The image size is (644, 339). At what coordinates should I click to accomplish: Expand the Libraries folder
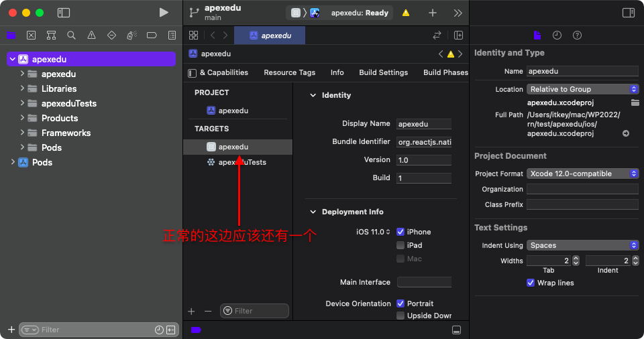click(x=22, y=88)
